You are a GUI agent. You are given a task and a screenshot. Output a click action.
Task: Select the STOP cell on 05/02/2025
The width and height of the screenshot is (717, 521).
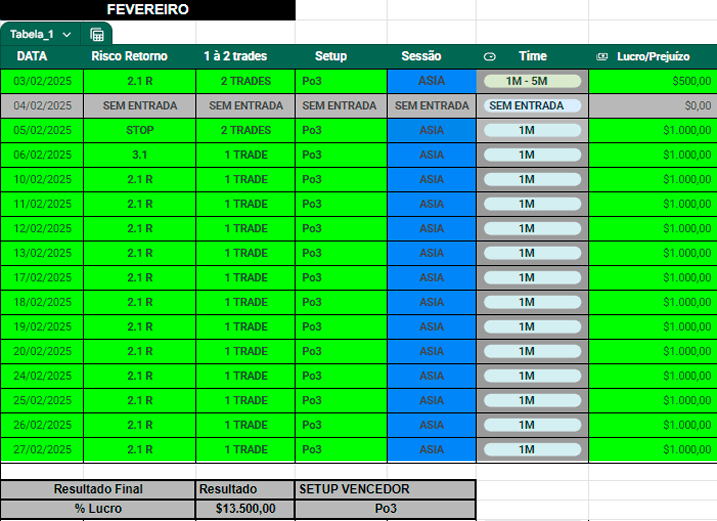coord(140,130)
